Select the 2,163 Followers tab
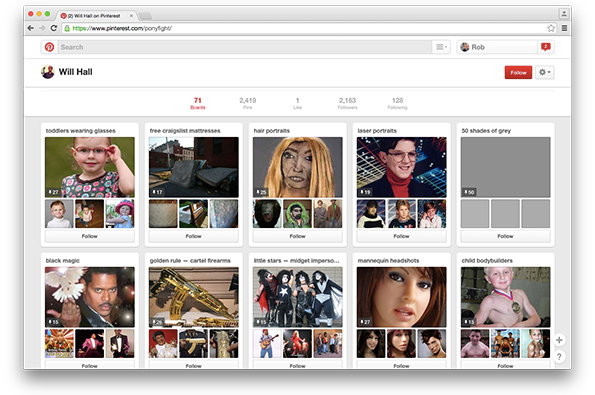 347,103
